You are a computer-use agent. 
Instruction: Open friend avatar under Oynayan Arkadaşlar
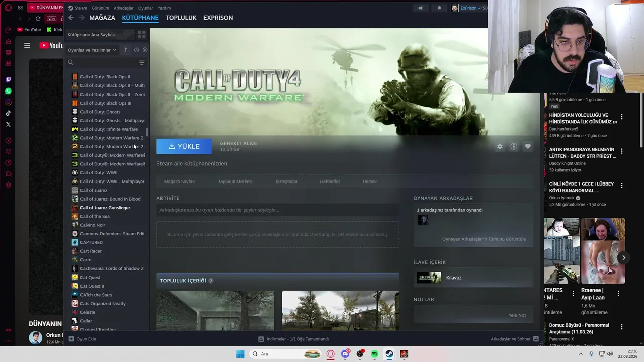[423, 220]
